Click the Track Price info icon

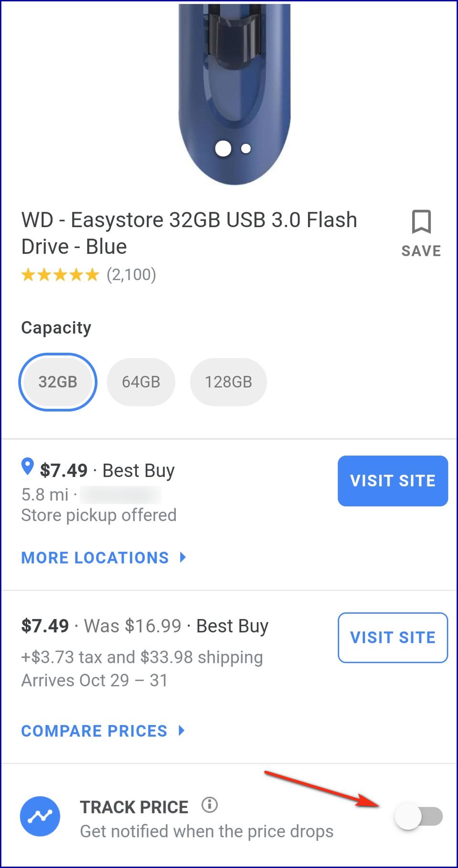click(x=210, y=805)
